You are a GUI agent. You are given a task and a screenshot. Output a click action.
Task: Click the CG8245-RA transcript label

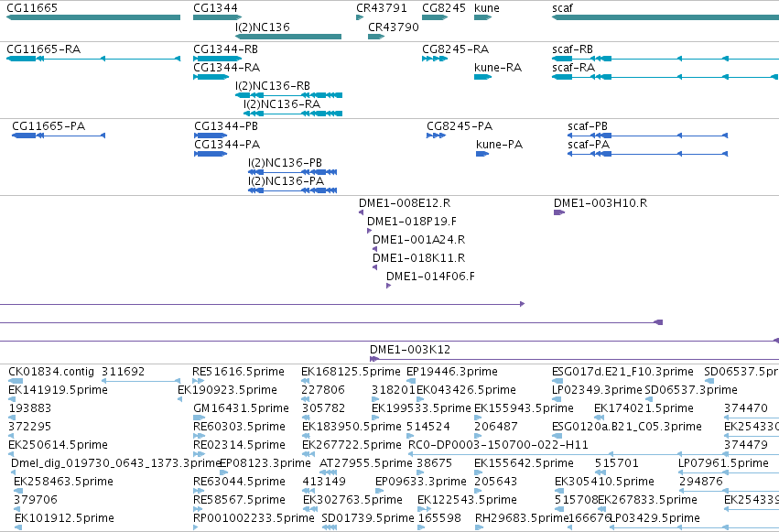pyautogui.click(x=455, y=49)
